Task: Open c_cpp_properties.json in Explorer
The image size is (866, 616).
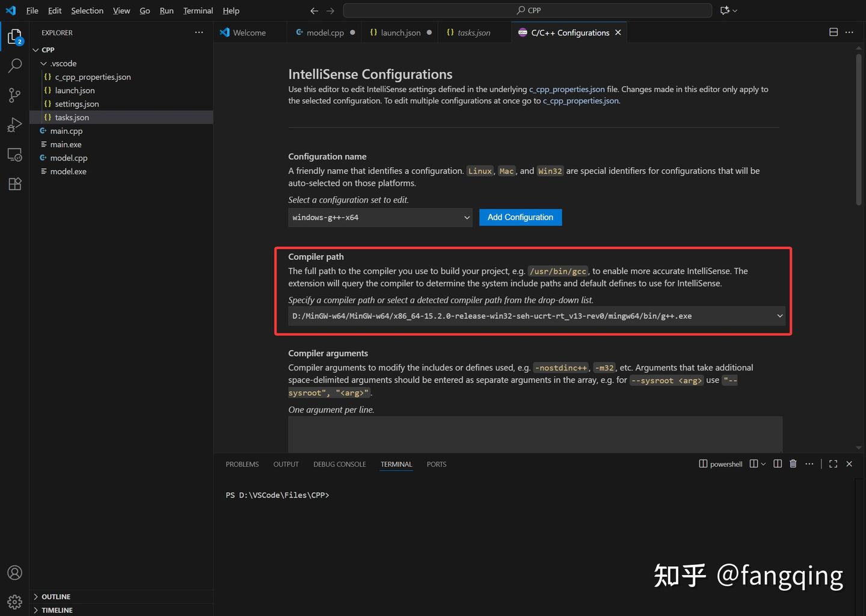Action: pyautogui.click(x=93, y=77)
